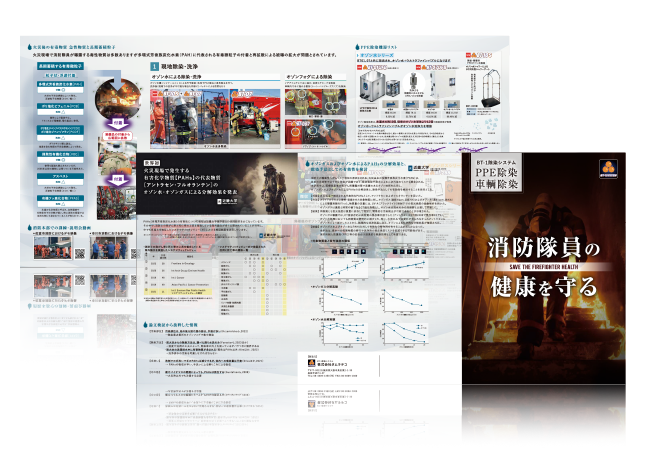Click the left fire headquarters demonstration photo

pos(53,247)
